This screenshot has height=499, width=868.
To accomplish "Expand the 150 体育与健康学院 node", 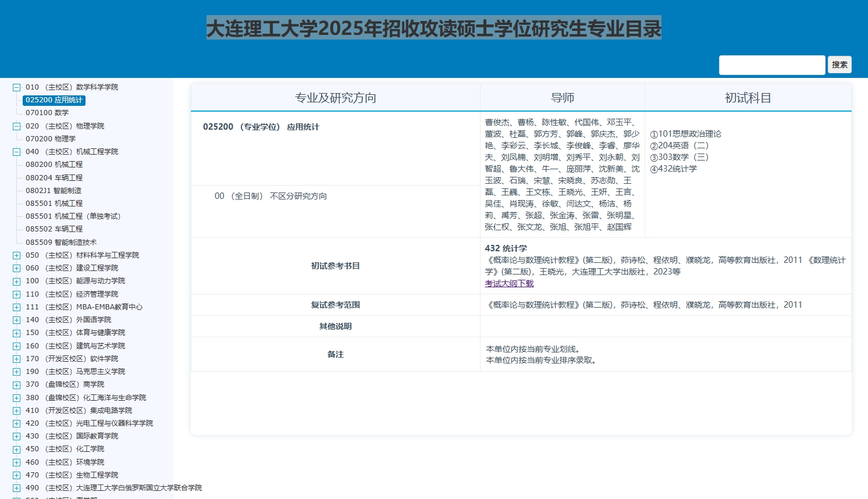I will click(17, 333).
